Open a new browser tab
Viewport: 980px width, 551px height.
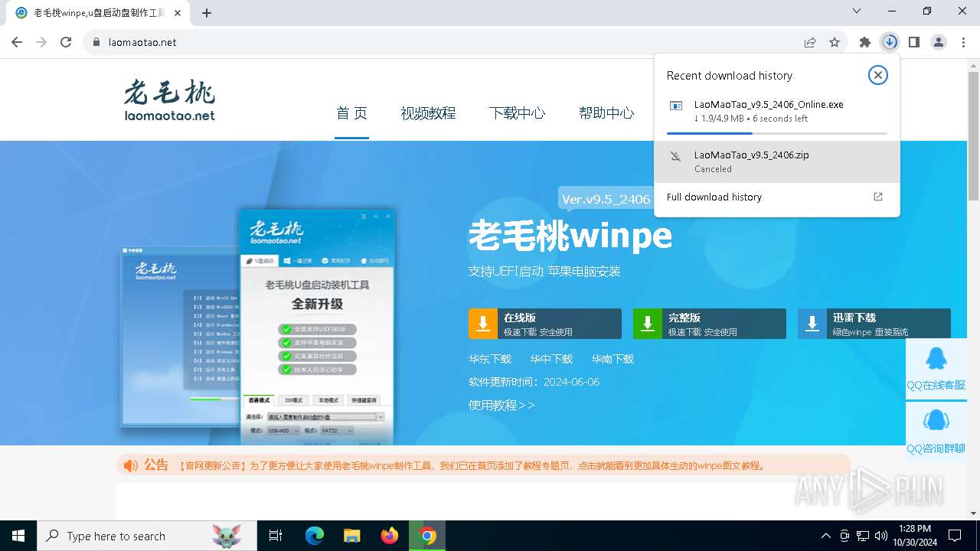pos(207,13)
